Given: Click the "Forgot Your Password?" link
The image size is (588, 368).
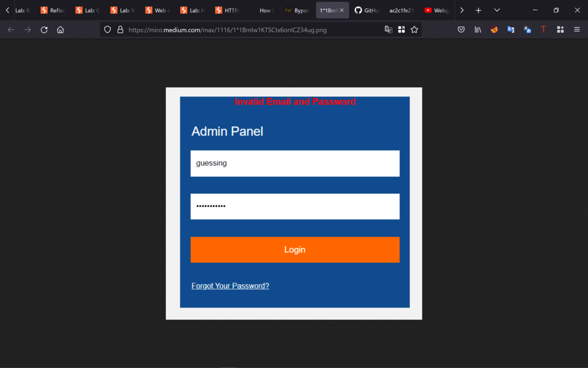Looking at the screenshot, I should click(x=230, y=286).
